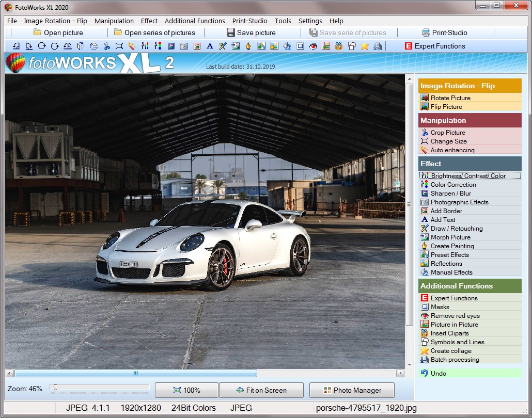Click Undo in the right panel

point(438,373)
